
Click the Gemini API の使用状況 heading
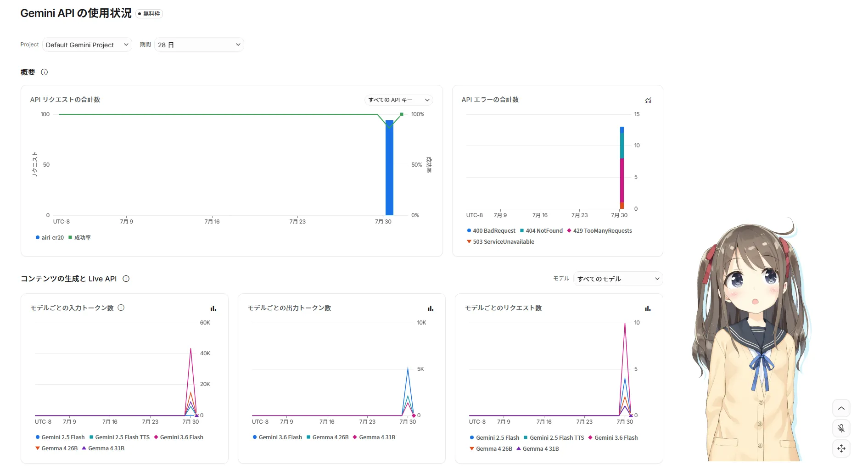(x=76, y=13)
